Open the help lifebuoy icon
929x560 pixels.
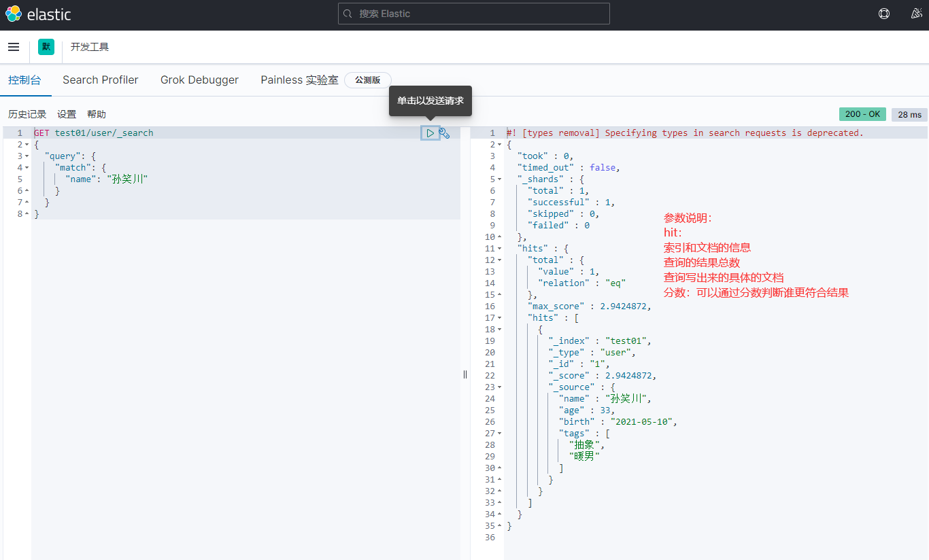click(884, 14)
